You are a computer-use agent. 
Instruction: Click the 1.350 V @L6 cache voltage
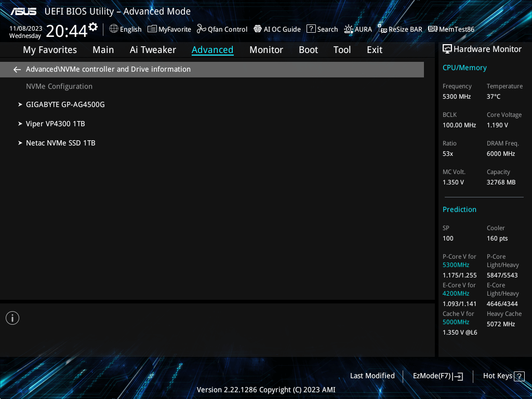[x=460, y=332]
